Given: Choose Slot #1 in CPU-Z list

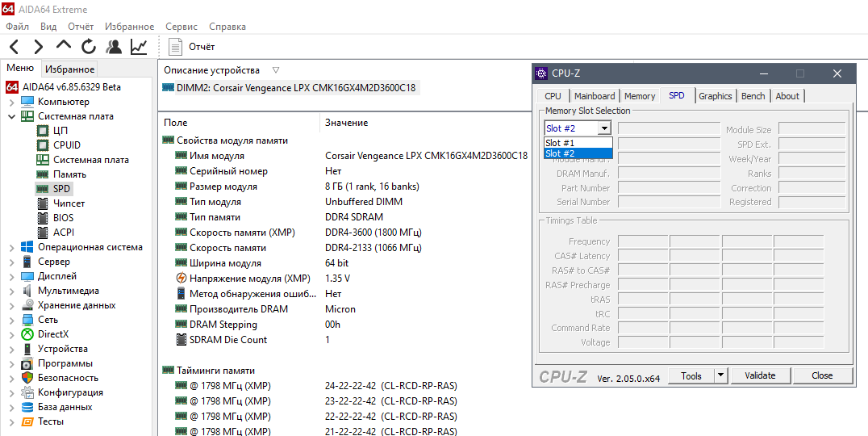Looking at the screenshot, I should 578,142.
